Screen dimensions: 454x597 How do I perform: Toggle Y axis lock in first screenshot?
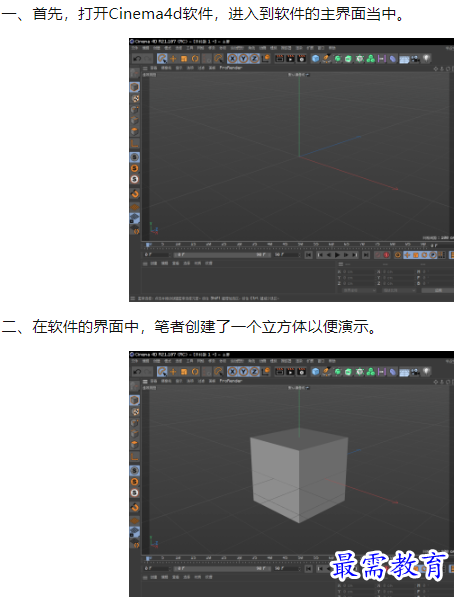(243, 59)
